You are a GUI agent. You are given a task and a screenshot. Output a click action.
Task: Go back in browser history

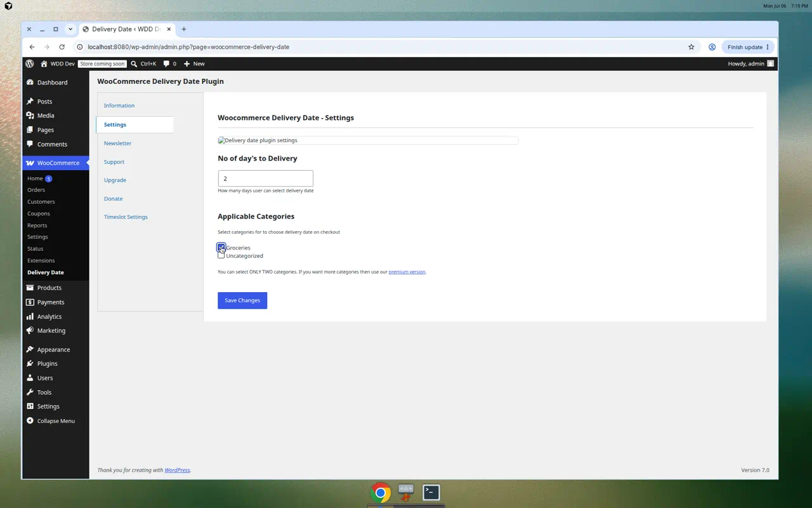coord(32,47)
